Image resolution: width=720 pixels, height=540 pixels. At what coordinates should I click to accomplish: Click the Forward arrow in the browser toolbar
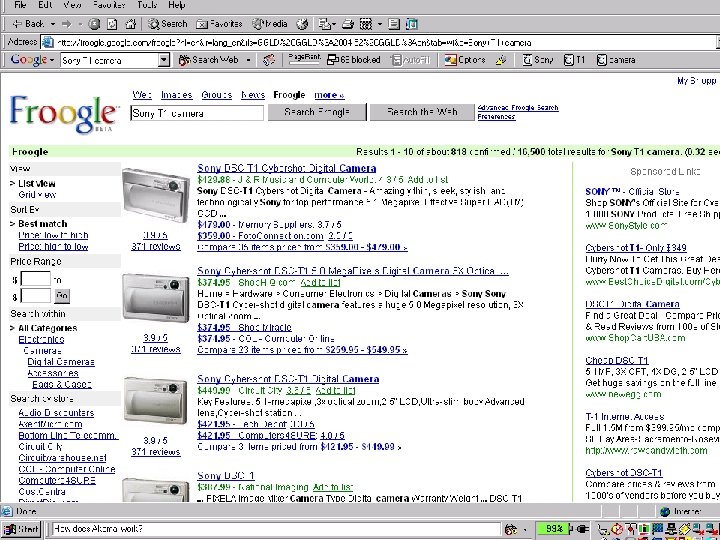67,23
